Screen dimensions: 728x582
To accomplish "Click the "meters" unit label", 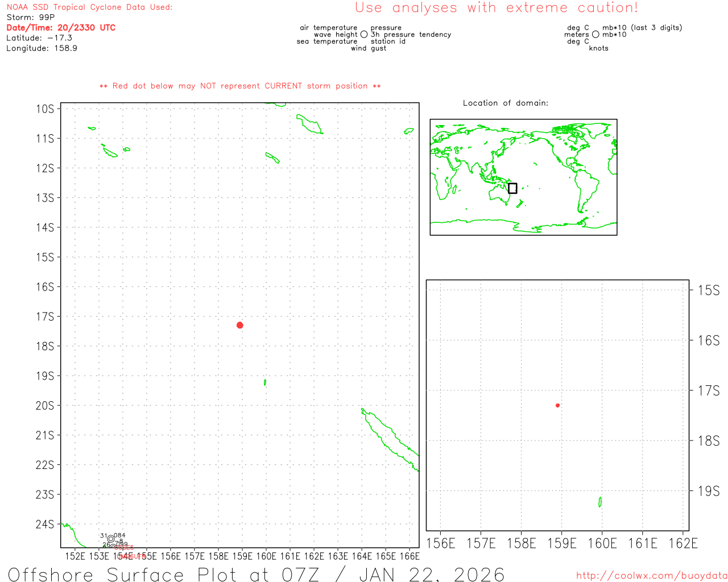I will click(577, 35).
